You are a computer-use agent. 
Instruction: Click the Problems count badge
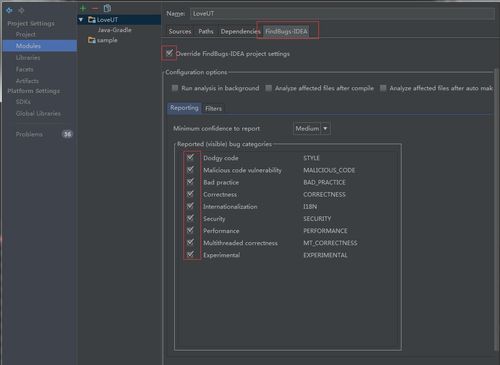(67, 134)
